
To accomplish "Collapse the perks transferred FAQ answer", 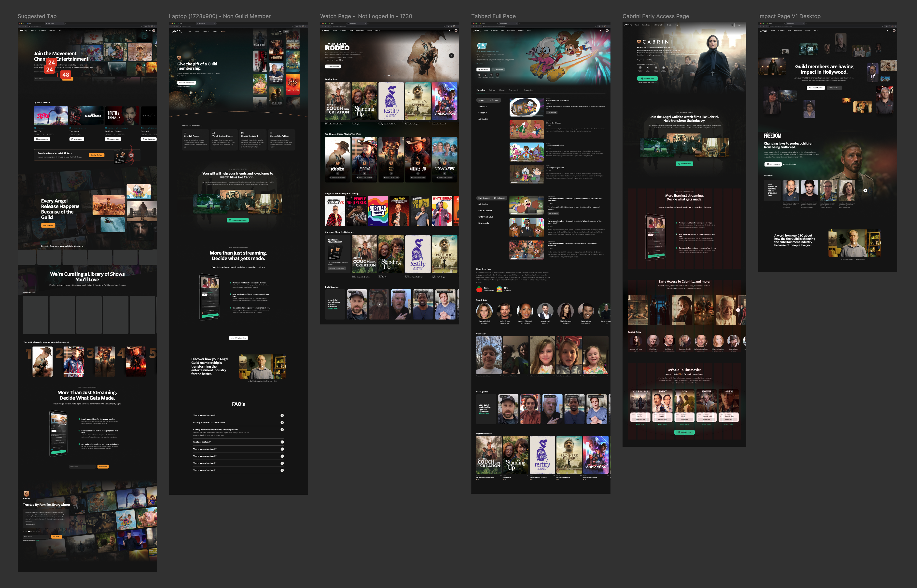I will [282, 429].
